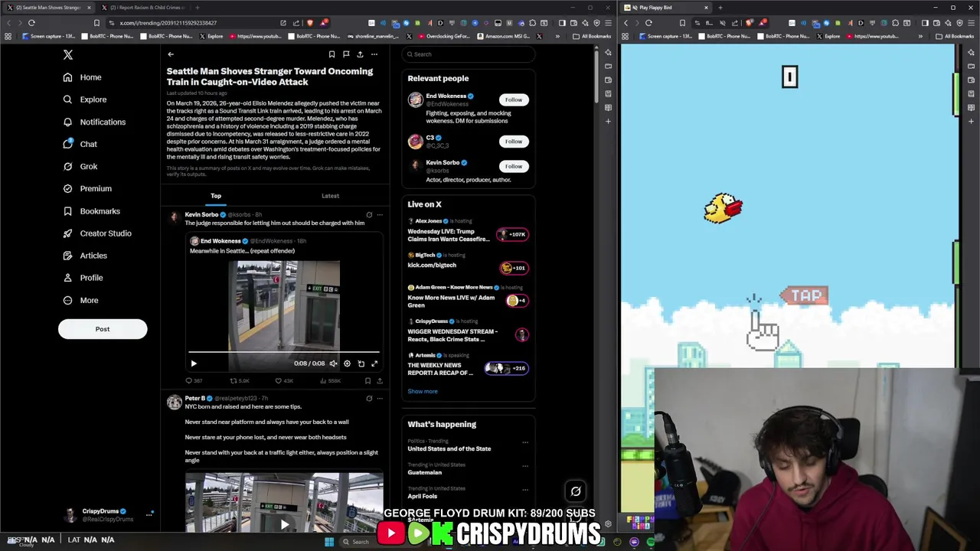Play the Peter B post video
This screenshot has width=980, height=551.
[284, 524]
